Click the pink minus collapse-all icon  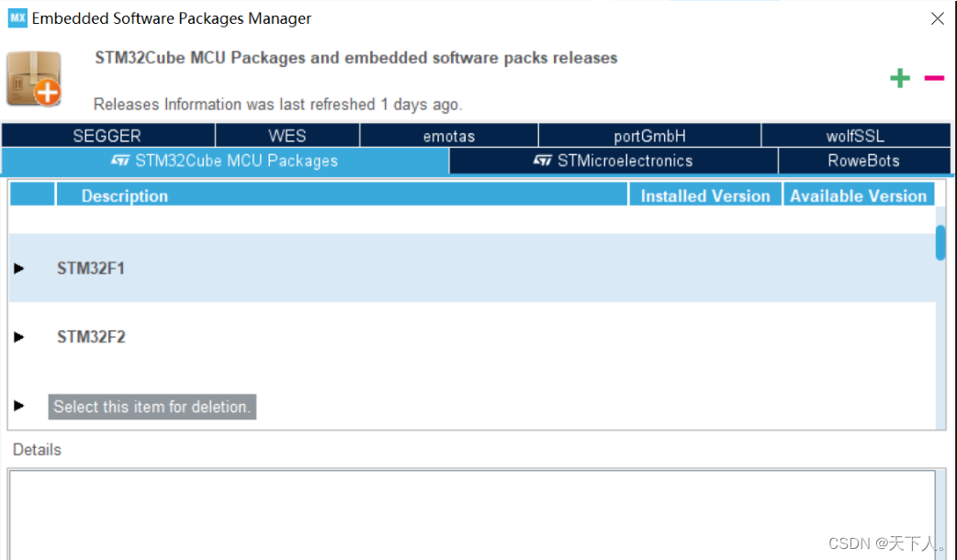[934, 78]
